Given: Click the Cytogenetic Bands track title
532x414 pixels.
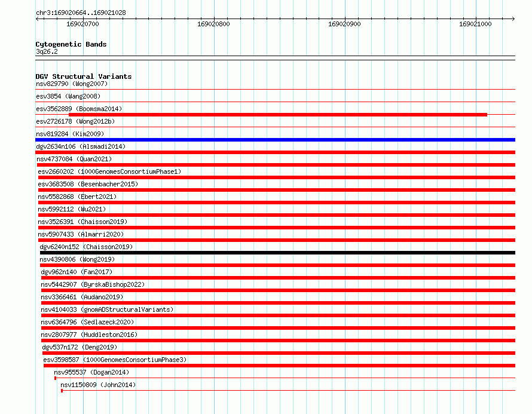Looking at the screenshot, I should click(71, 44).
